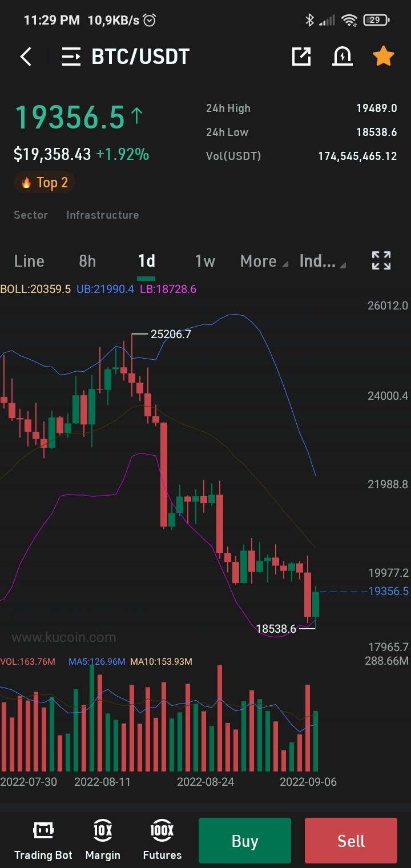Open the 100X Futures icon
Viewport: 411px width, 868px height.
(x=162, y=841)
